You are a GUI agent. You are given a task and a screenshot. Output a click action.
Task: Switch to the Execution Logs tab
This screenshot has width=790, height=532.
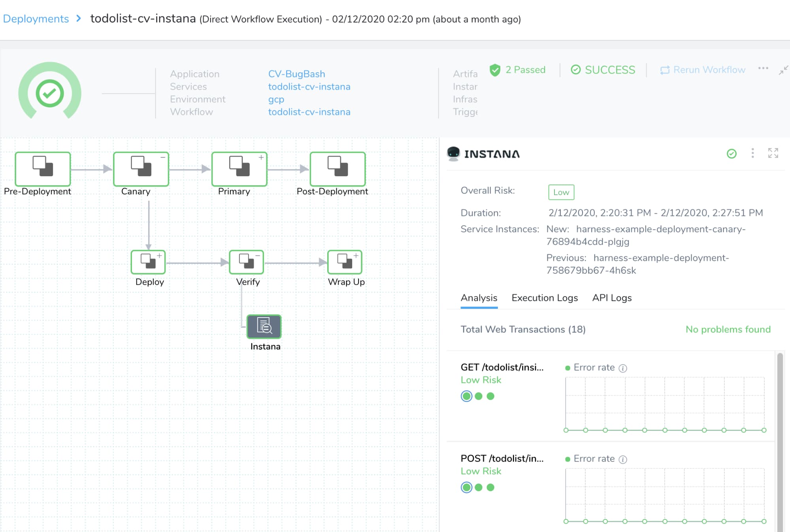click(x=545, y=298)
